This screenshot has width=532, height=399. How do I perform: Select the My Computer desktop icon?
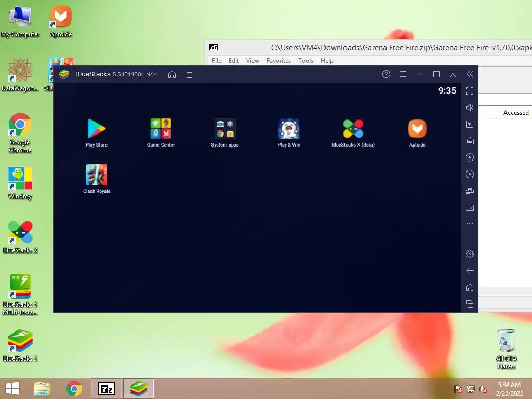click(x=20, y=22)
